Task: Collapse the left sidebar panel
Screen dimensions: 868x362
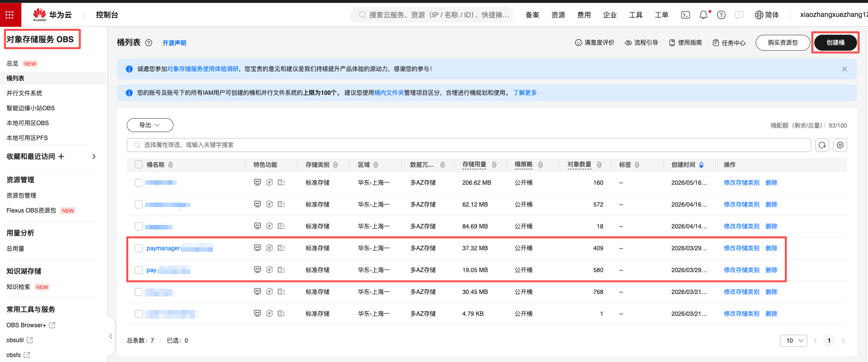Action: (111, 336)
